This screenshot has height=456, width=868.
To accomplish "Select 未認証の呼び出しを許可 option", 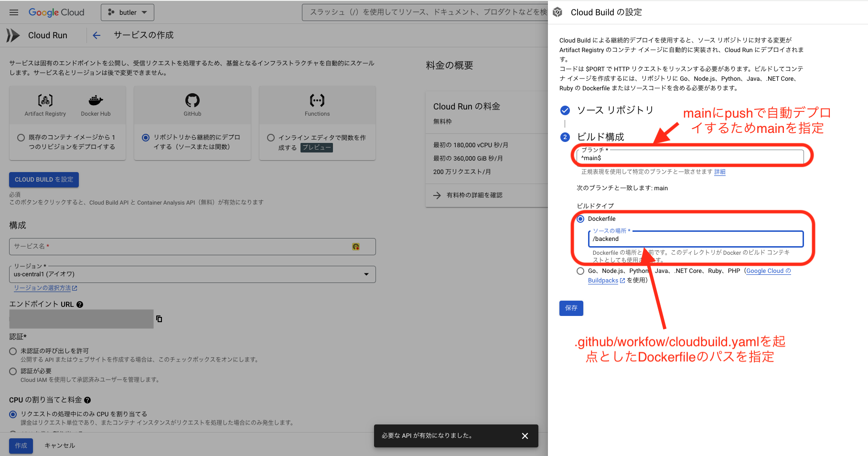I will point(13,351).
